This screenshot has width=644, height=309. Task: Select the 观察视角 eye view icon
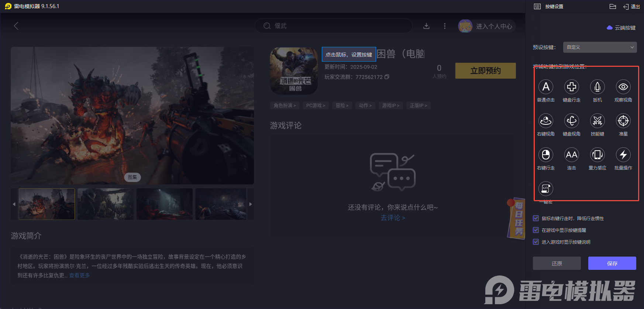pyautogui.click(x=623, y=87)
